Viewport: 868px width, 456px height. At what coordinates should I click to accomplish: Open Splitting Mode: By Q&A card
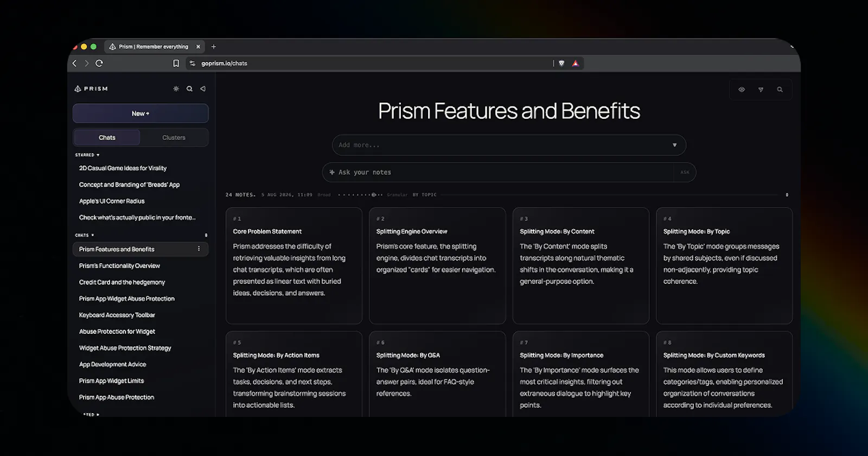pos(437,374)
